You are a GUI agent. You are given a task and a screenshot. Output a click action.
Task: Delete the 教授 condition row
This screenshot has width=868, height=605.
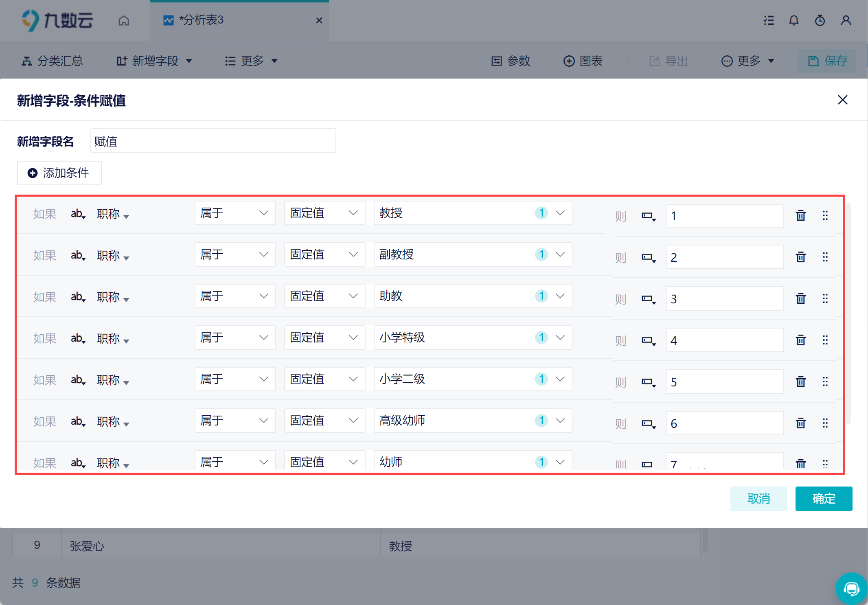point(800,215)
